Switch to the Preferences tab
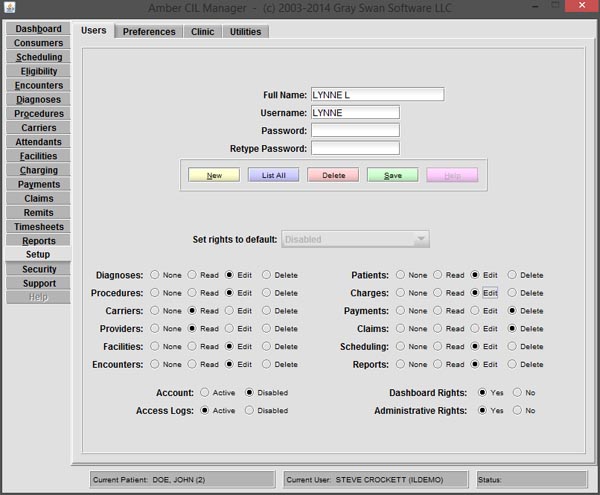The width and height of the screenshot is (600, 495). pos(149,32)
